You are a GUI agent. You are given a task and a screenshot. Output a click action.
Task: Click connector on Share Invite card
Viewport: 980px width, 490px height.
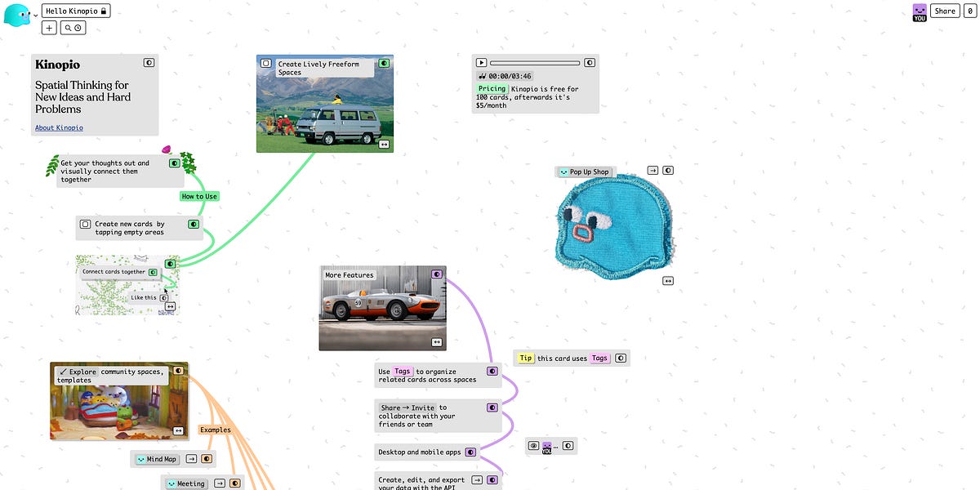492,408
